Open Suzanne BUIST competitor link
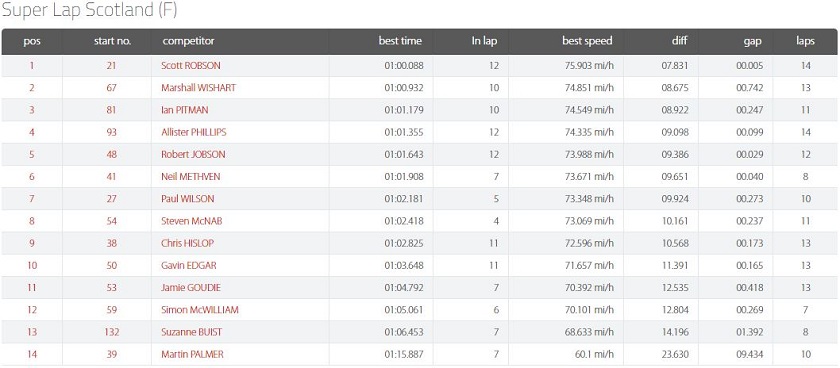 (x=191, y=332)
